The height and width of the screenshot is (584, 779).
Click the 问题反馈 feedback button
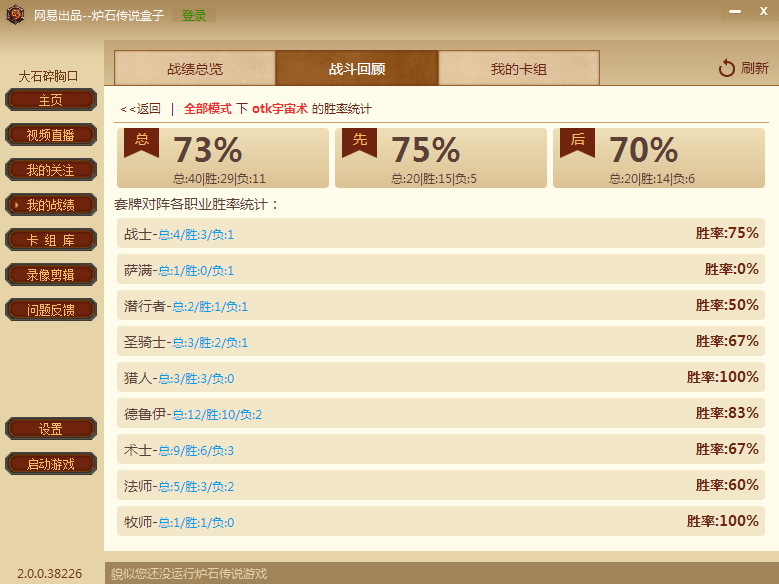[x=51, y=310]
